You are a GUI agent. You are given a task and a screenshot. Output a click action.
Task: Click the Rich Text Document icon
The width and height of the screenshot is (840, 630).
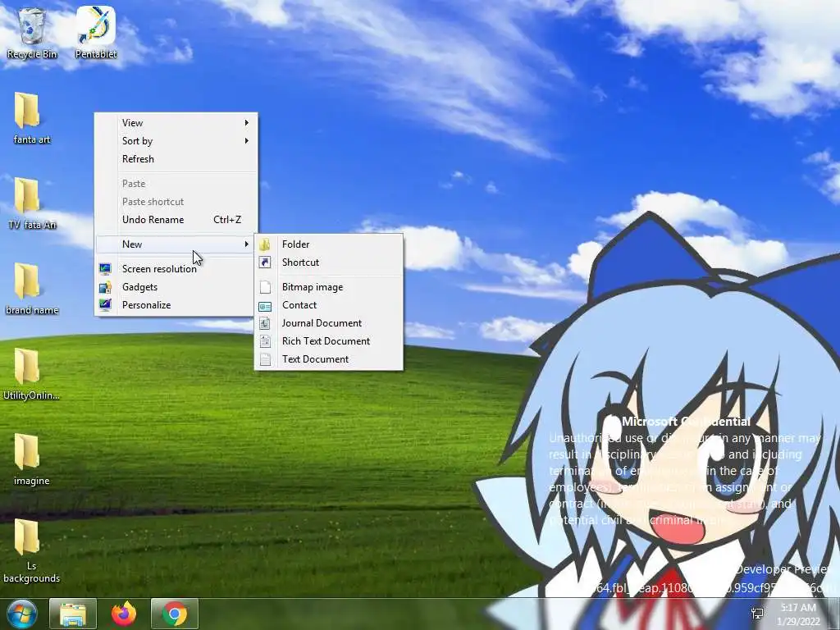265,341
